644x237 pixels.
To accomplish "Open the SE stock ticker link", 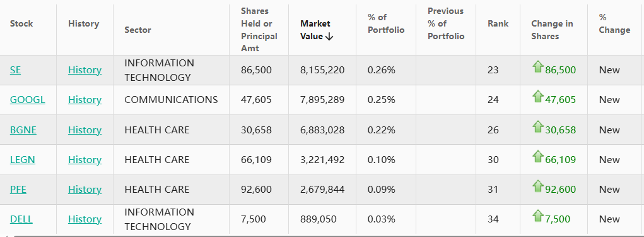I will (x=15, y=70).
